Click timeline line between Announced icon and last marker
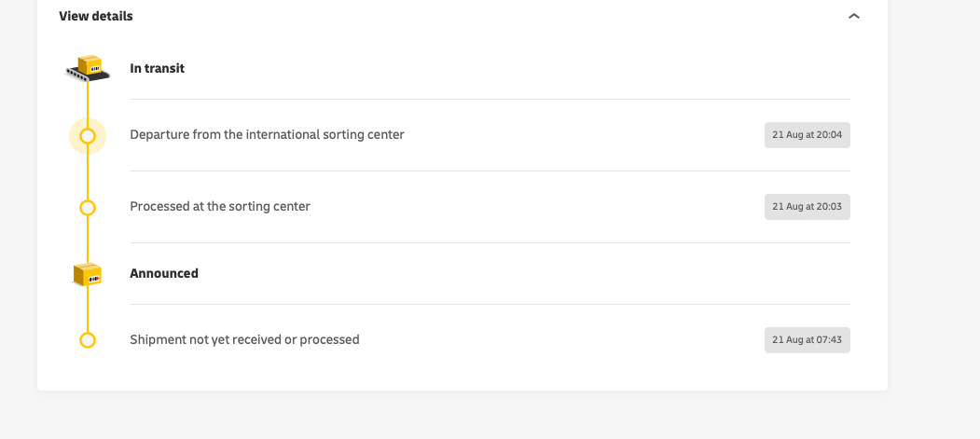980x439 pixels. pyautogui.click(x=88, y=308)
